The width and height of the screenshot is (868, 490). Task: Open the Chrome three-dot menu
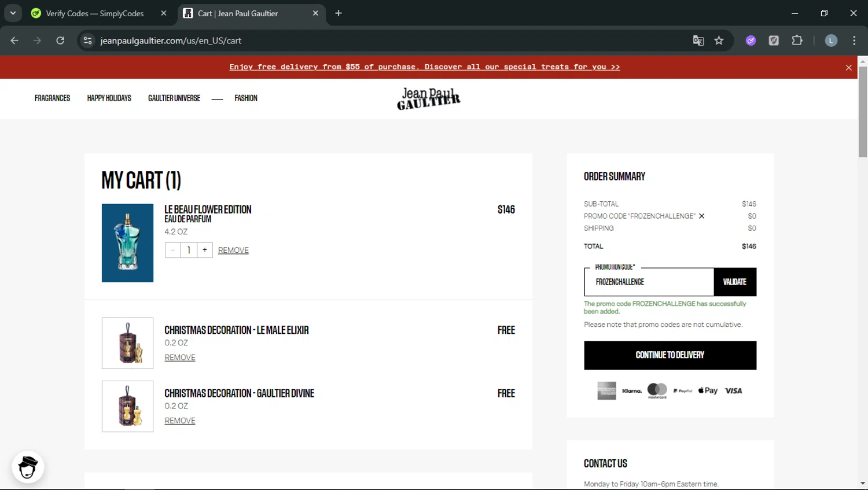[854, 40]
